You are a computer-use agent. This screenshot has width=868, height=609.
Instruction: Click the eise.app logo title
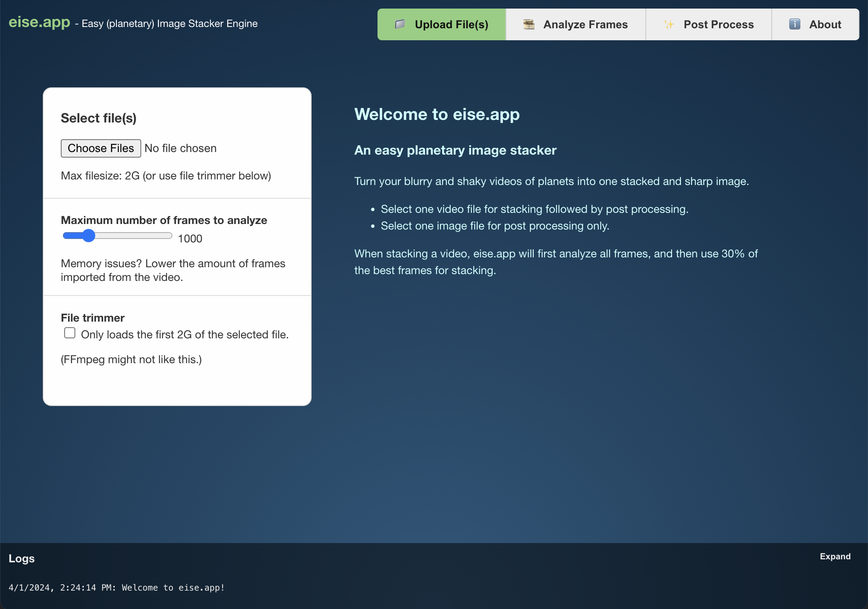click(39, 22)
